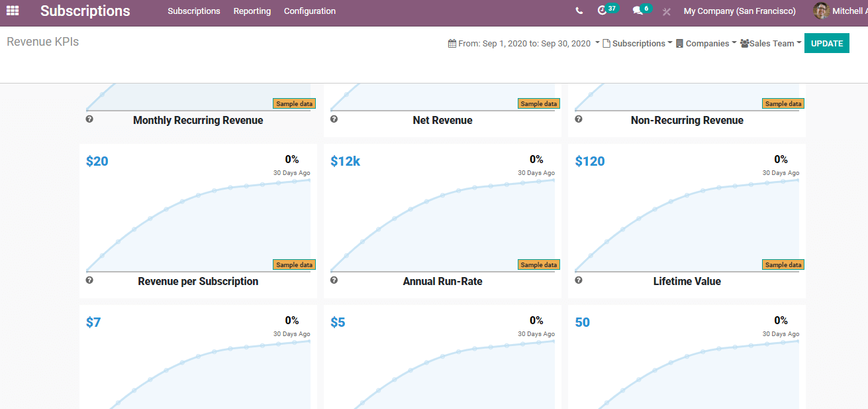The image size is (868, 409).
Task: Click Mitchell's user avatar picture
Action: click(821, 11)
